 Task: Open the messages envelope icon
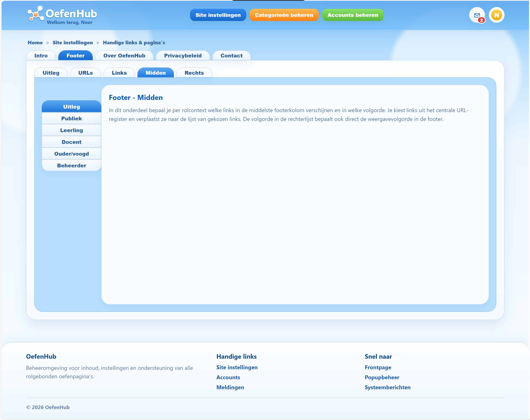(x=477, y=15)
